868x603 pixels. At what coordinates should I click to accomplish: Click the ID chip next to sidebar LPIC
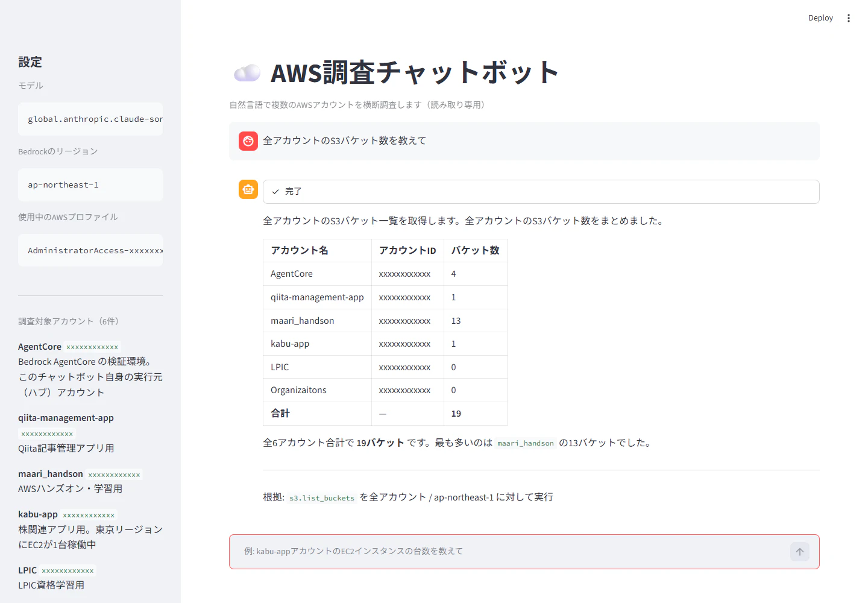(x=68, y=571)
